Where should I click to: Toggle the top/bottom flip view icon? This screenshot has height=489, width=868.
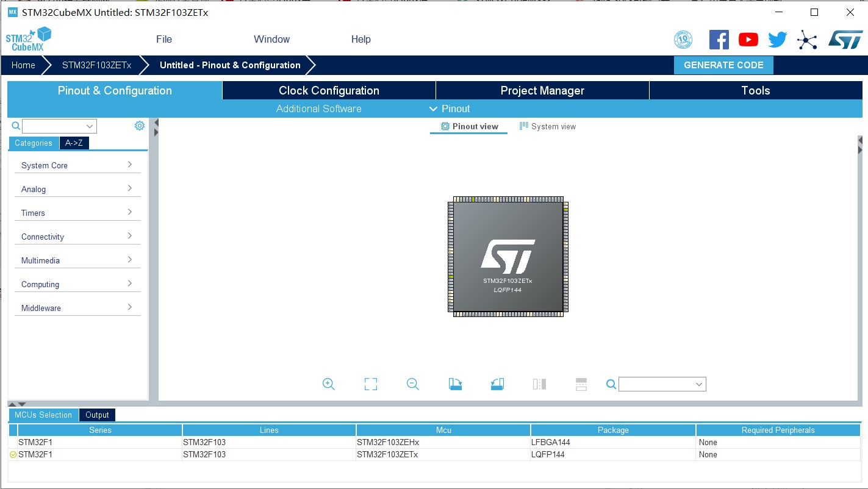tap(539, 384)
